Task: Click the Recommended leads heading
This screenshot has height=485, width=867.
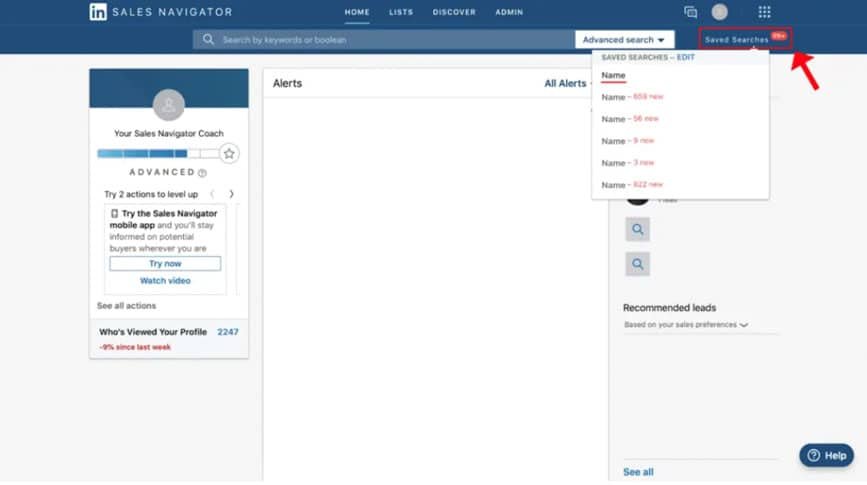Action: click(x=669, y=307)
